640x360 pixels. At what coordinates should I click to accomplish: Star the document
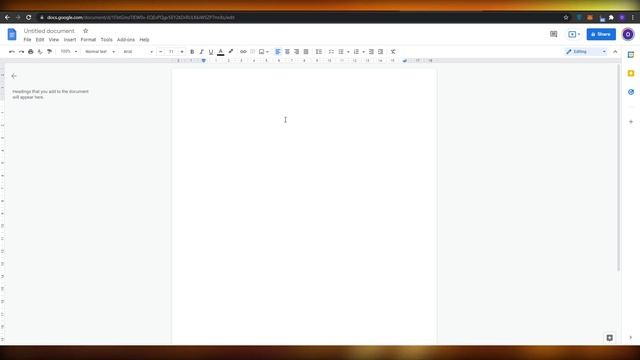86,31
